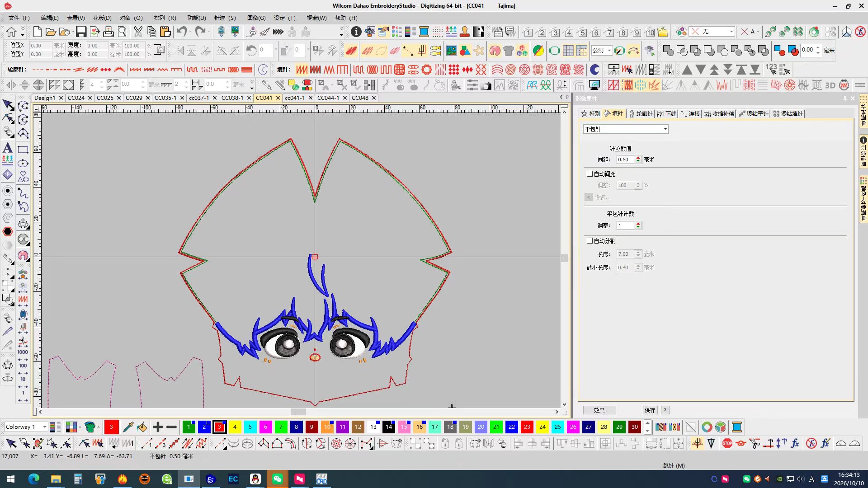Enable the 自动分割 checkbox
Image resolution: width=868 pixels, height=488 pixels.
[x=590, y=241]
